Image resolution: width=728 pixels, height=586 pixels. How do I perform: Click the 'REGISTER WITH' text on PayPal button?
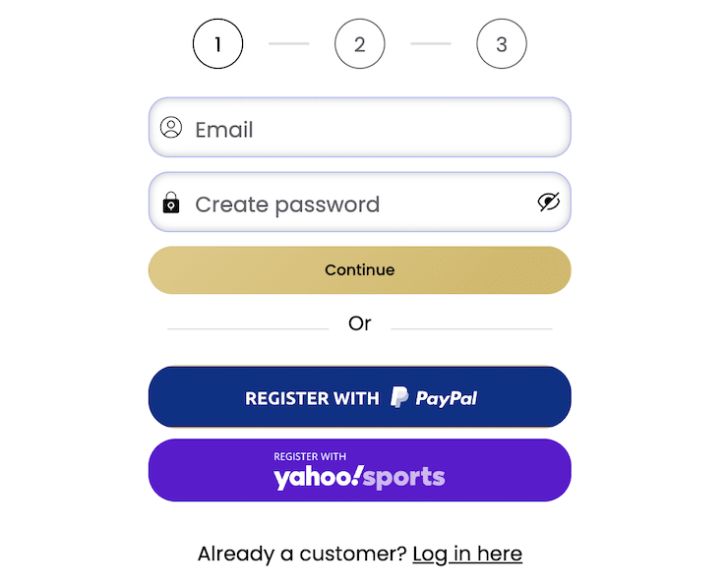click(312, 398)
